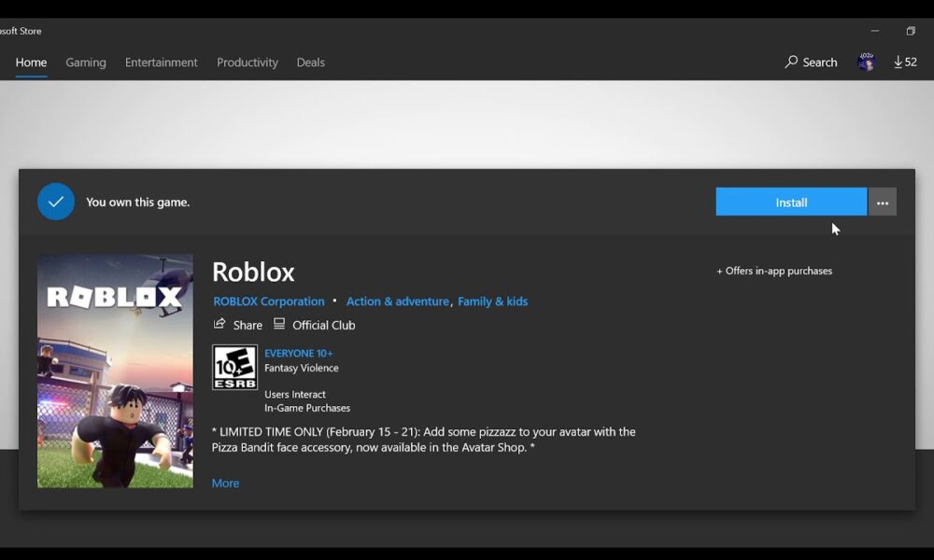934x560 pixels.
Task: Click the 'You own this game.' text
Action: [x=137, y=203]
